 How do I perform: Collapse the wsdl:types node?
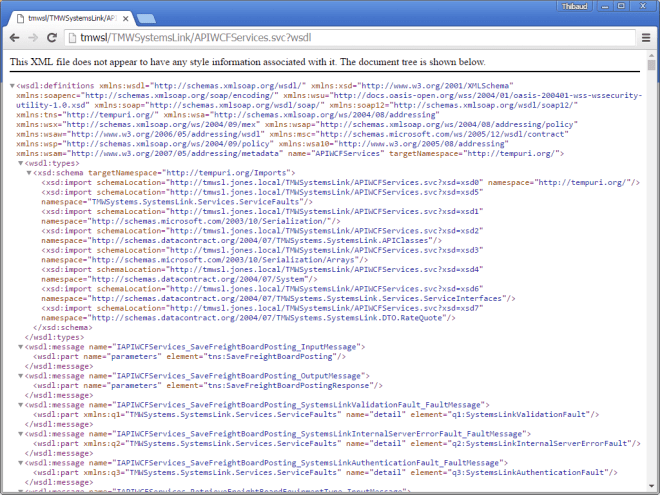click(20, 163)
